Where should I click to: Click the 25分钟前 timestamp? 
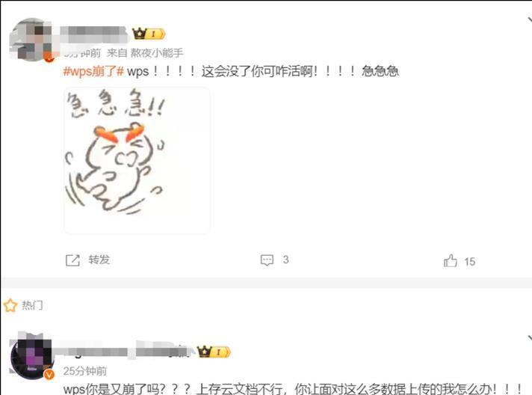click(x=85, y=371)
